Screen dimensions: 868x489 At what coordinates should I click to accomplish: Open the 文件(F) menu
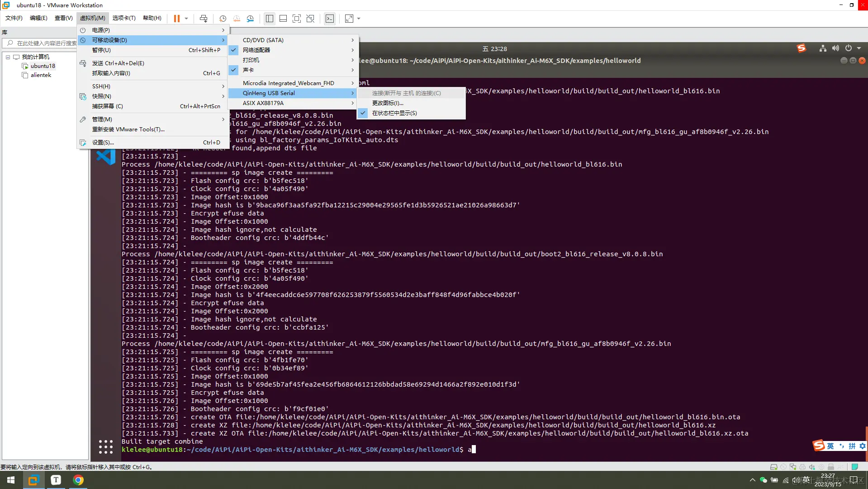[x=14, y=18]
